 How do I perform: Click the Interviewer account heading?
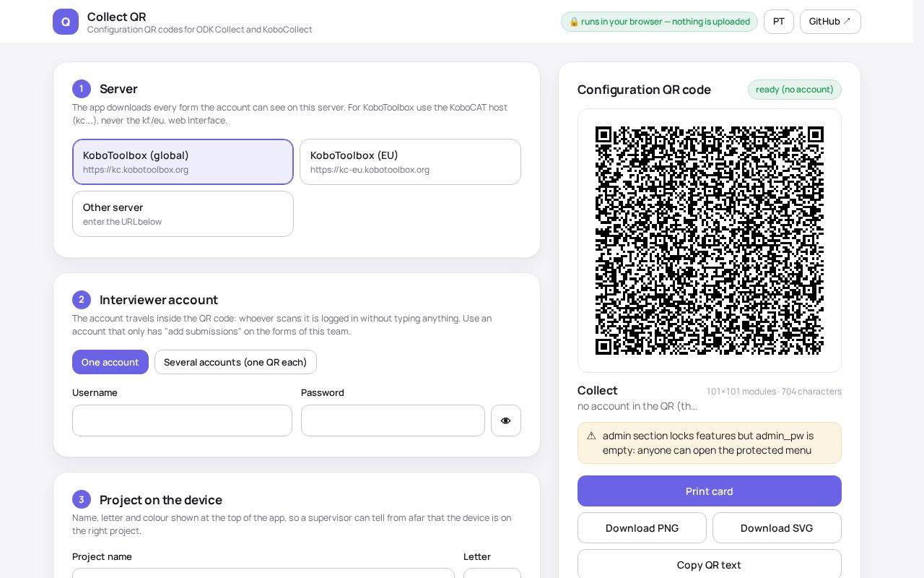coord(159,300)
